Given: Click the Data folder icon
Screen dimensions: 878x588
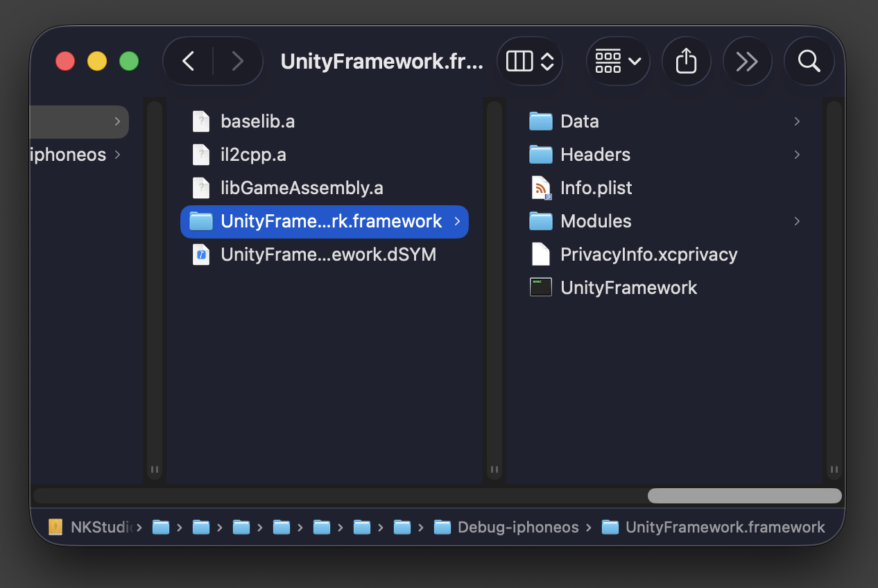Looking at the screenshot, I should (540, 121).
